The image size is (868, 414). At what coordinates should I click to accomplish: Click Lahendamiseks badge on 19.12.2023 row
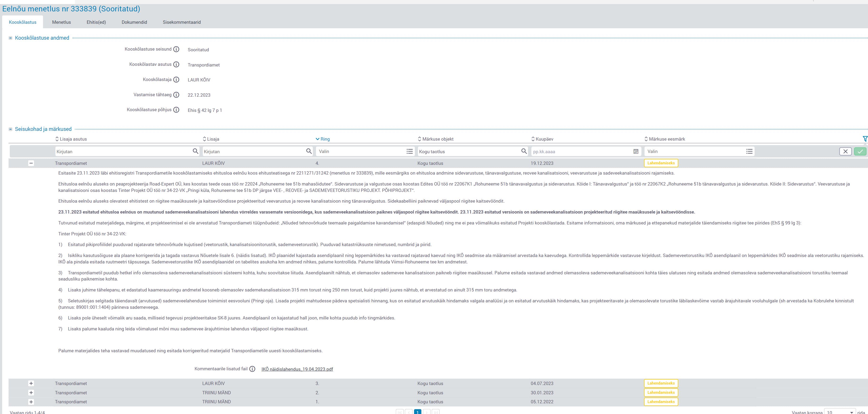point(661,163)
